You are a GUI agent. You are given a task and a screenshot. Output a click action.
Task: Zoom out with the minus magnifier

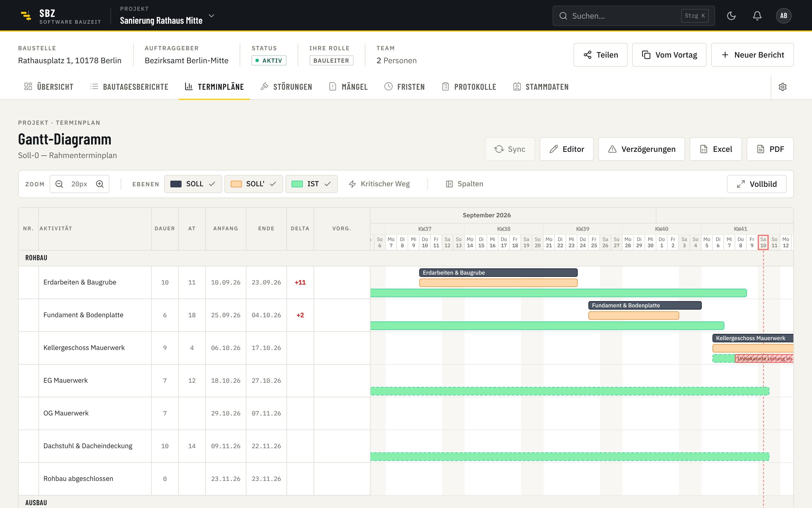click(59, 184)
